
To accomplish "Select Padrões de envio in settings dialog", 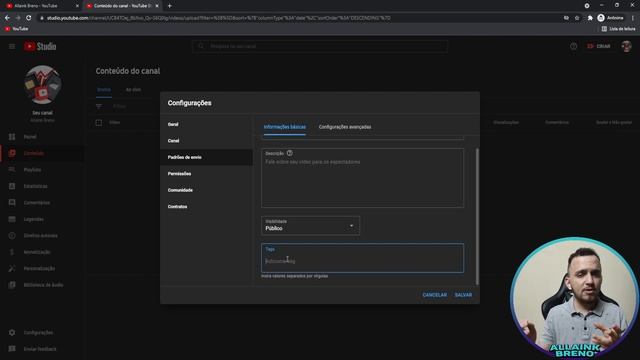I will (206, 157).
